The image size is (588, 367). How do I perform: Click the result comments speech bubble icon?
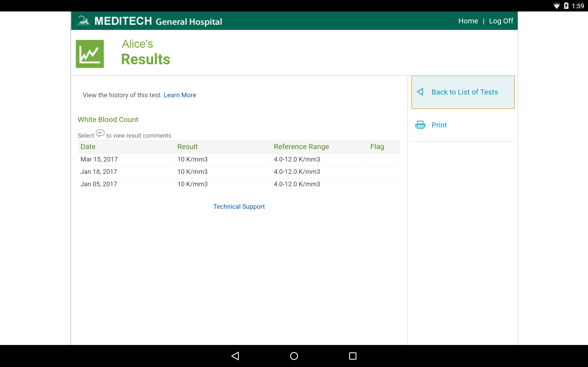coord(100,133)
